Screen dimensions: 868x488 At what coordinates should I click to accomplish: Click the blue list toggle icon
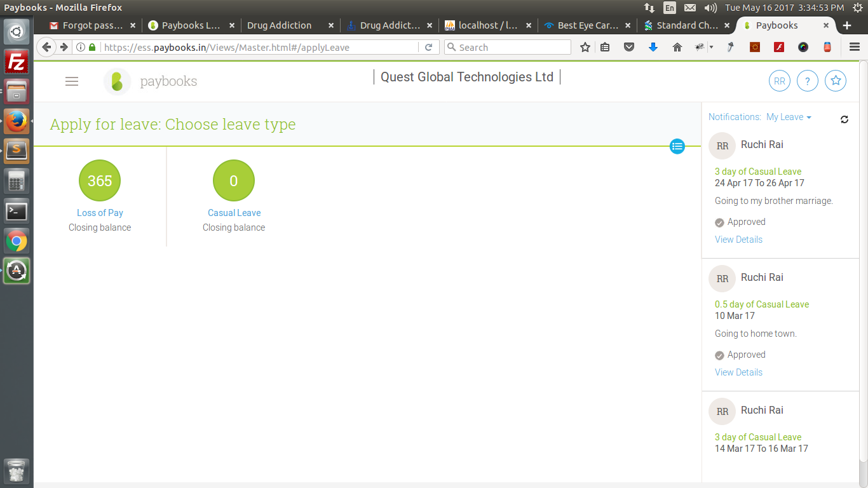coord(677,147)
